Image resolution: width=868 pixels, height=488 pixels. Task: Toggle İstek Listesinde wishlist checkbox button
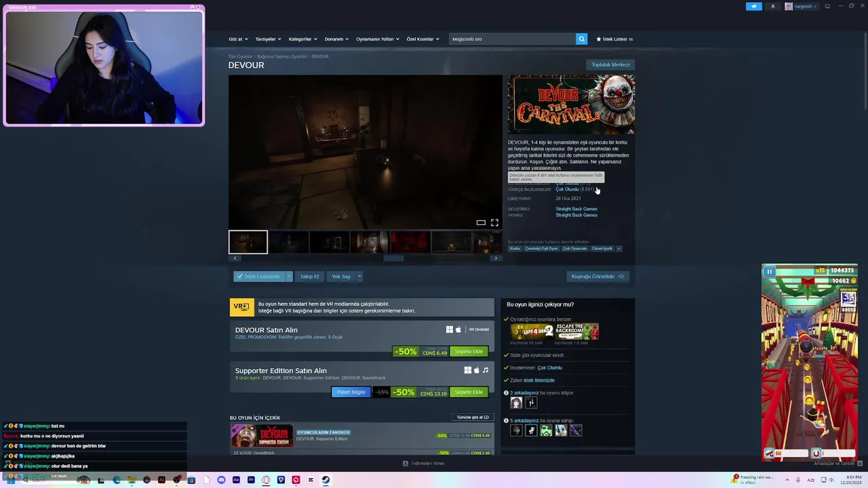(259, 277)
